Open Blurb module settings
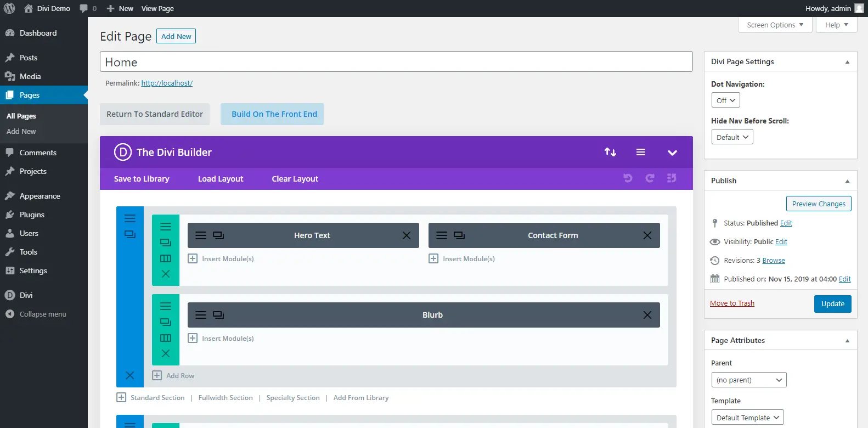The height and width of the screenshot is (428, 868). pos(201,315)
